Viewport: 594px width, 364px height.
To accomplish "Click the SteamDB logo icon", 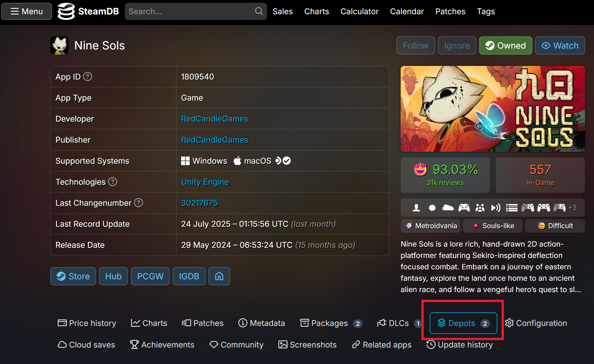I will coord(66,11).
